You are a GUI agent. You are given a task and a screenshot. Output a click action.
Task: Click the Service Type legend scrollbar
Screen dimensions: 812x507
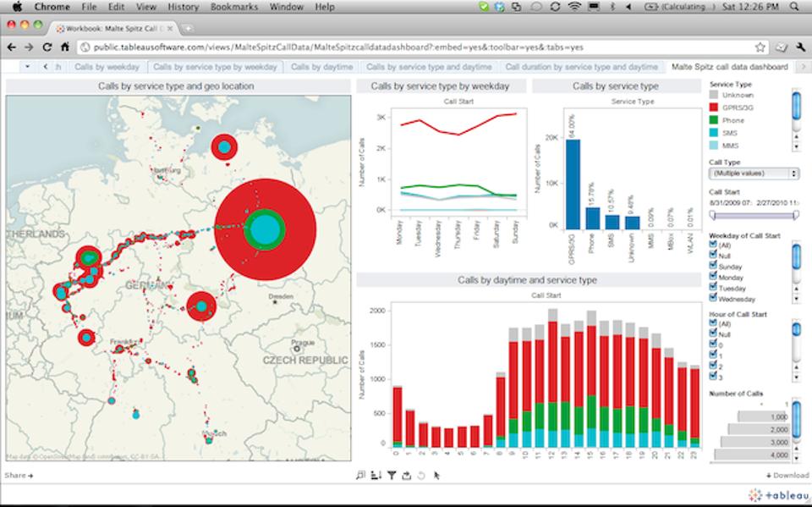pyautogui.click(x=796, y=105)
